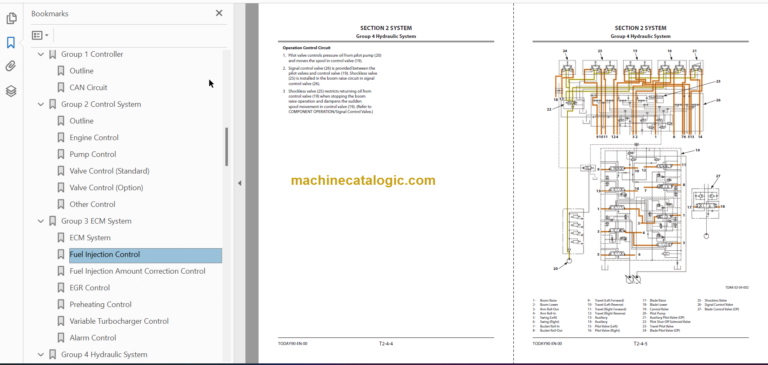Image resolution: width=768 pixels, height=365 pixels.
Task: Click the T2-4-4 page number footer
Action: (385, 343)
